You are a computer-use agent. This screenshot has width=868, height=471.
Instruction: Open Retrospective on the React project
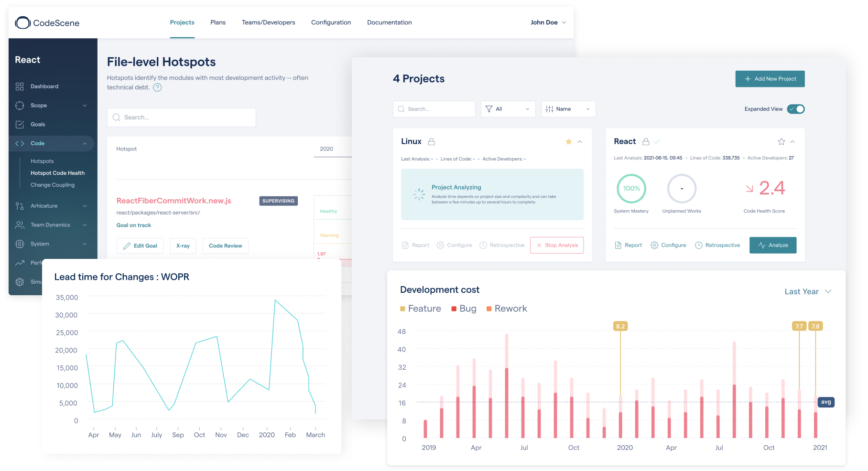point(717,245)
